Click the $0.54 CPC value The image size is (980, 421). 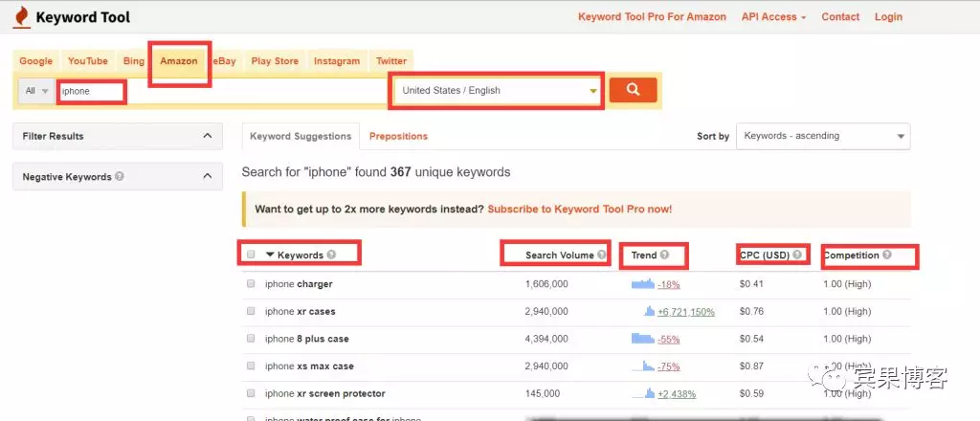pyautogui.click(x=751, y=339)
